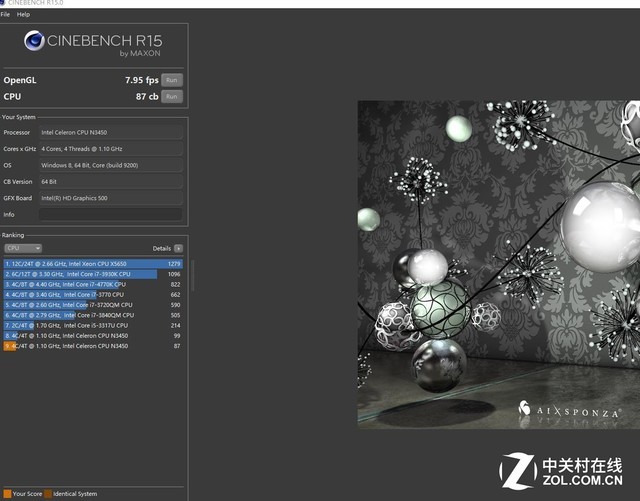The height and width of the screenshot is (501, 640).
Task: Click the 7.95 fps OpenGL score
Action: click(142, 80)
